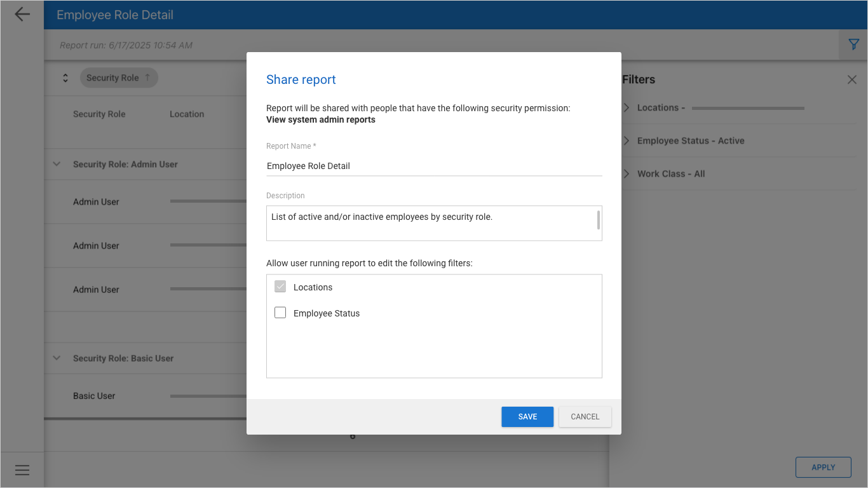Expand the Locations filter section
Screen dimensions: 868x488
pos(627,107)
